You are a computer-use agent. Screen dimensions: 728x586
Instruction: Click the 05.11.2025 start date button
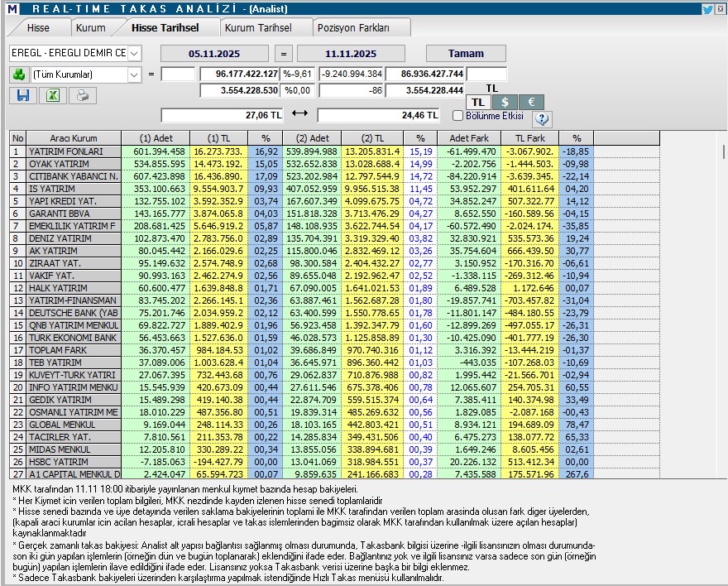[x=215, y=53]
